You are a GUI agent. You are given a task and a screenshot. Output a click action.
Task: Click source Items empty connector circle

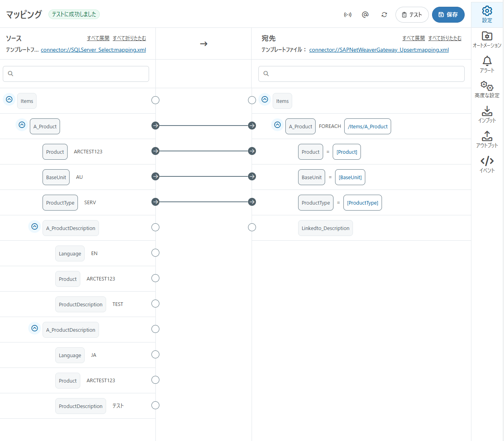point(155,100)
